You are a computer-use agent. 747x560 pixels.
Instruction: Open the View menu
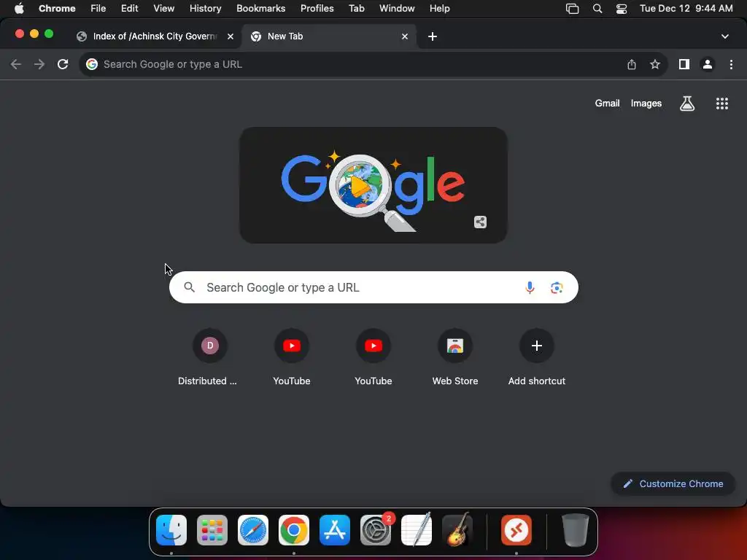[x=163, y=8]
